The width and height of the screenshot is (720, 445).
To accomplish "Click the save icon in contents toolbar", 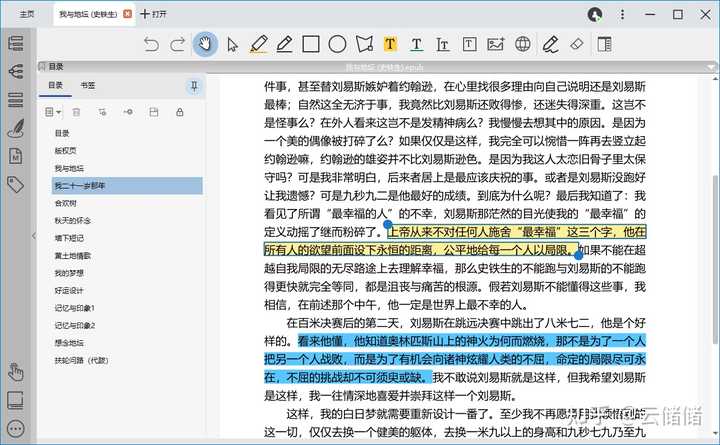I will 154,112.
